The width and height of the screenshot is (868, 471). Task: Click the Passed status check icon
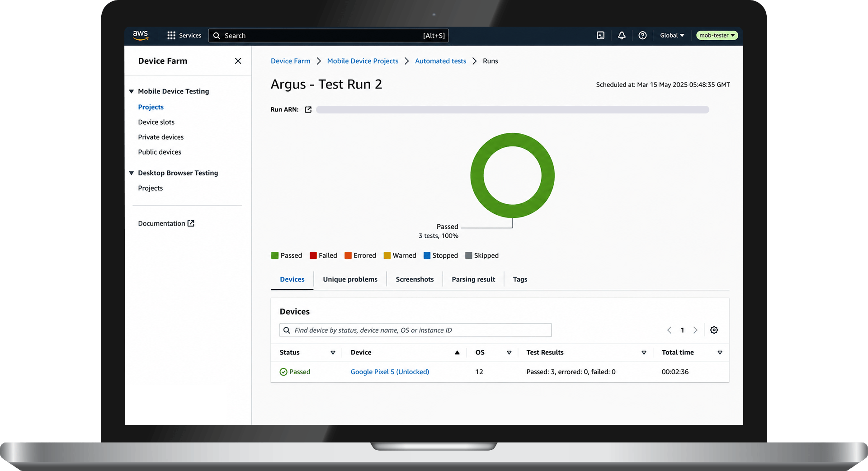[x=283, y=372]
